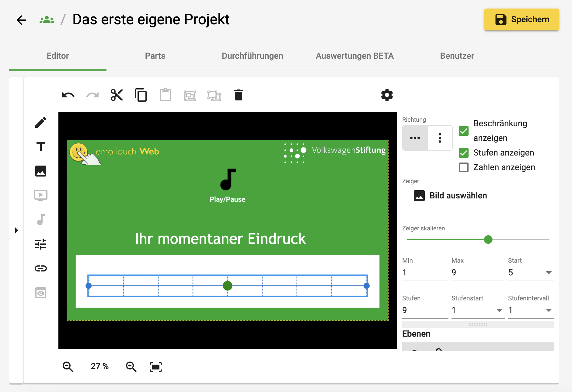Open the Durchführungen tab

pos(253,56)
